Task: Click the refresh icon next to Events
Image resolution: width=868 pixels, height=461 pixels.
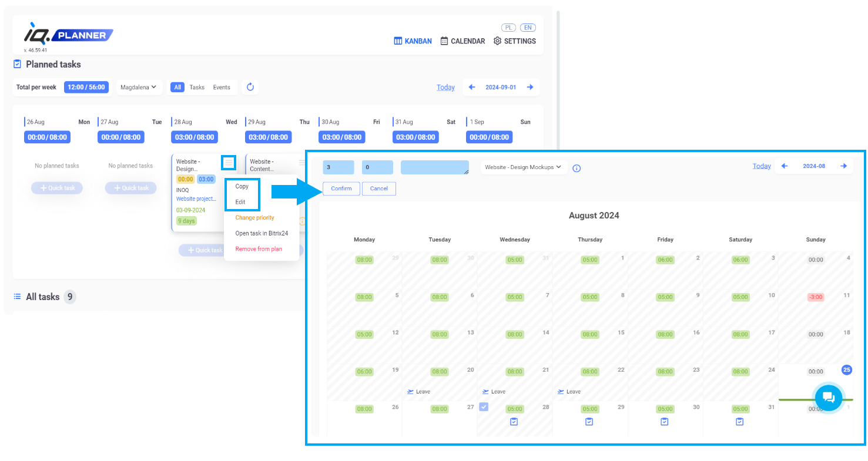Action: pos(250,87)
